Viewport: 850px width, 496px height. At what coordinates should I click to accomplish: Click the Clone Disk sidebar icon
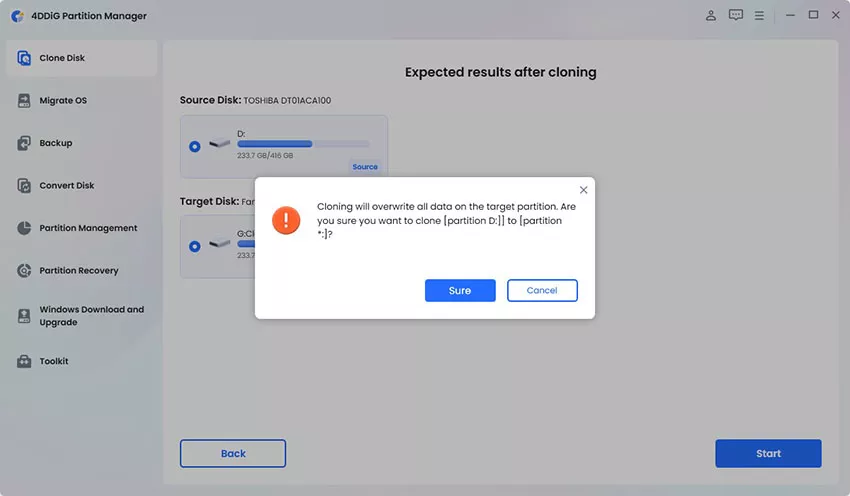click(x=24, y=58)
